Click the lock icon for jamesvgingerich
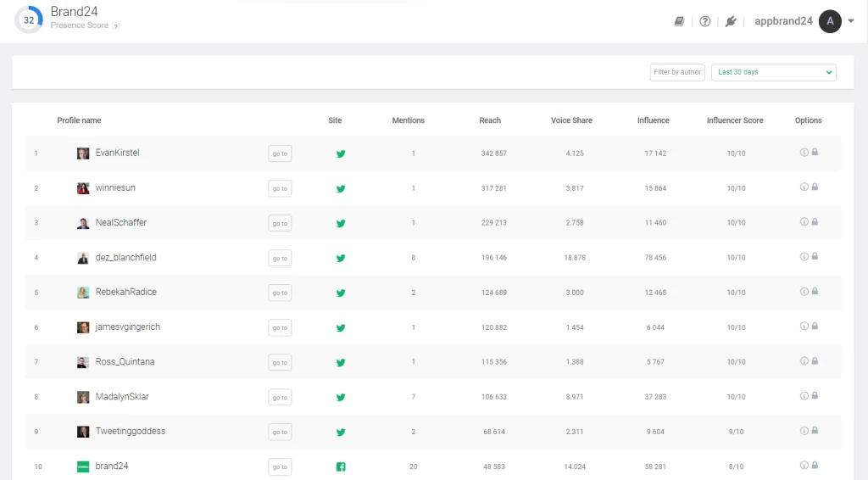868x480 pixels. (x=815, y=327)
